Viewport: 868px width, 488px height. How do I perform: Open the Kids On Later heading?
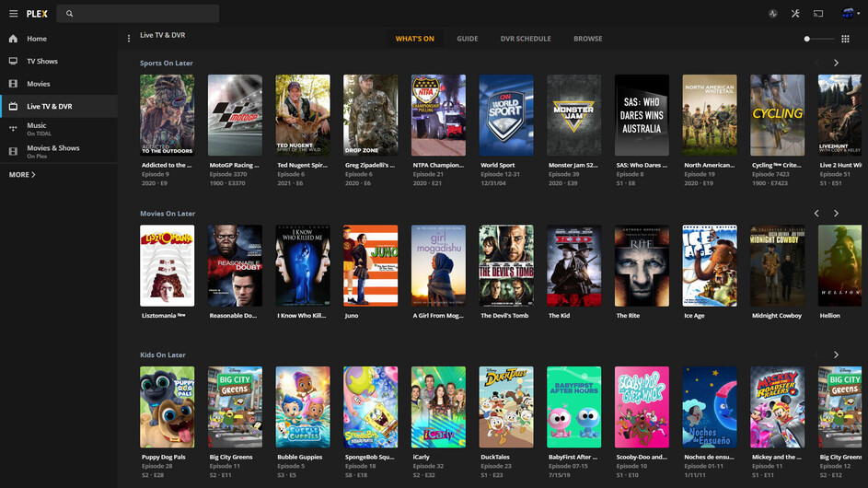click(163, 355)
